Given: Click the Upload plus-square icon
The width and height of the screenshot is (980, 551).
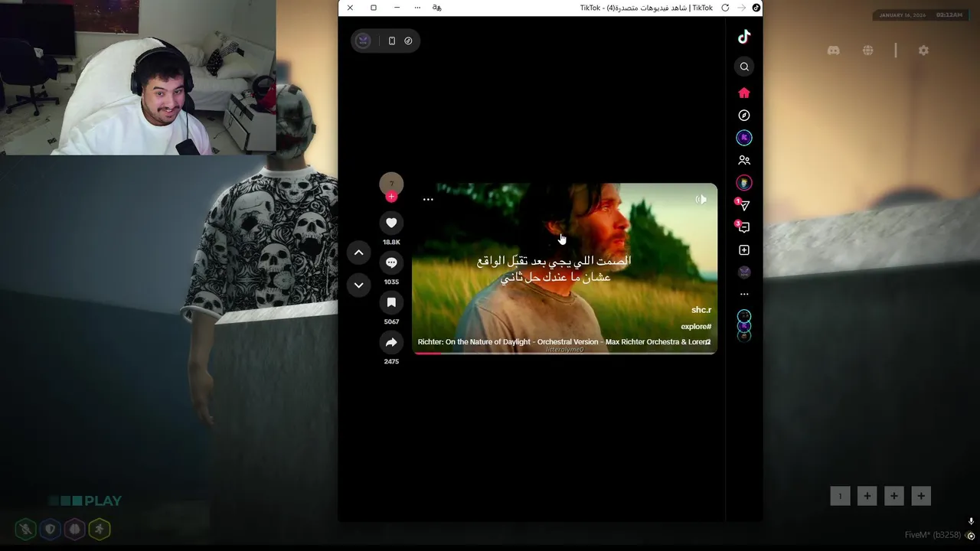Looking at the screenshot, I should click(744, 250).
